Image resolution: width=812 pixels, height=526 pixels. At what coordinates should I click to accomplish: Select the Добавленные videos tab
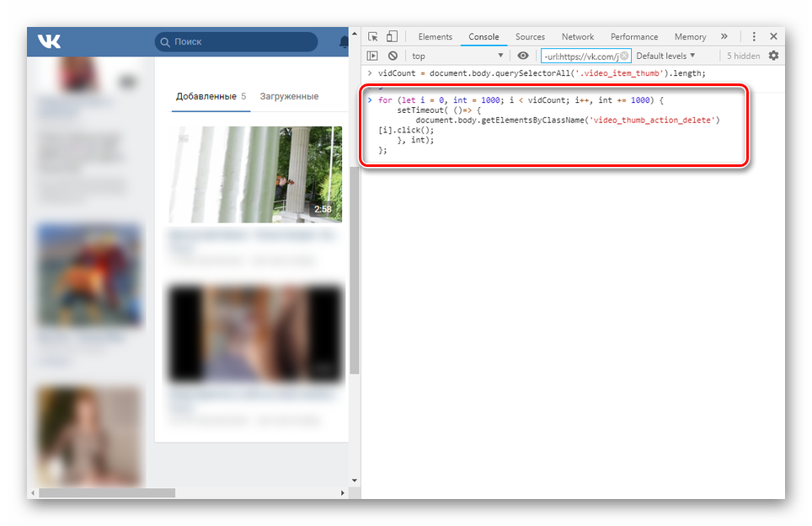(206, 96)
